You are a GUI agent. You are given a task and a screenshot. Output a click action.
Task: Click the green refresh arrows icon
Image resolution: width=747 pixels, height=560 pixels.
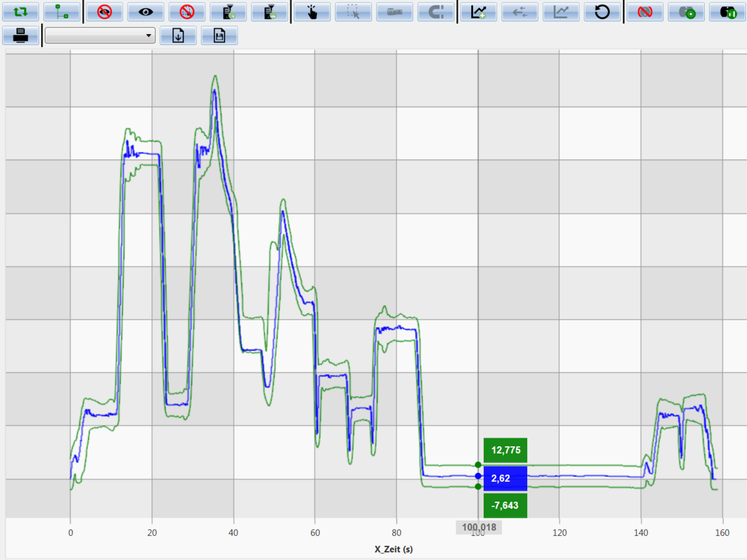coord(21,12)
